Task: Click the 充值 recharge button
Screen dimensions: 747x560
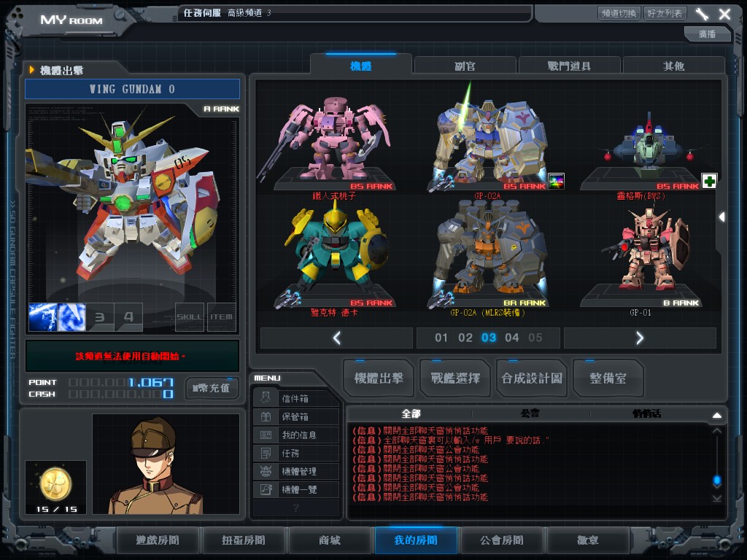Action: [x=212, y=388]
